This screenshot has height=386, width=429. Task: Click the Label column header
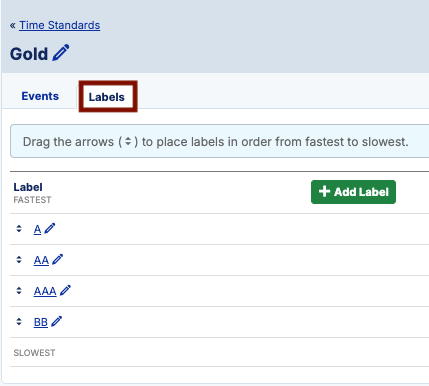[28, 187]
